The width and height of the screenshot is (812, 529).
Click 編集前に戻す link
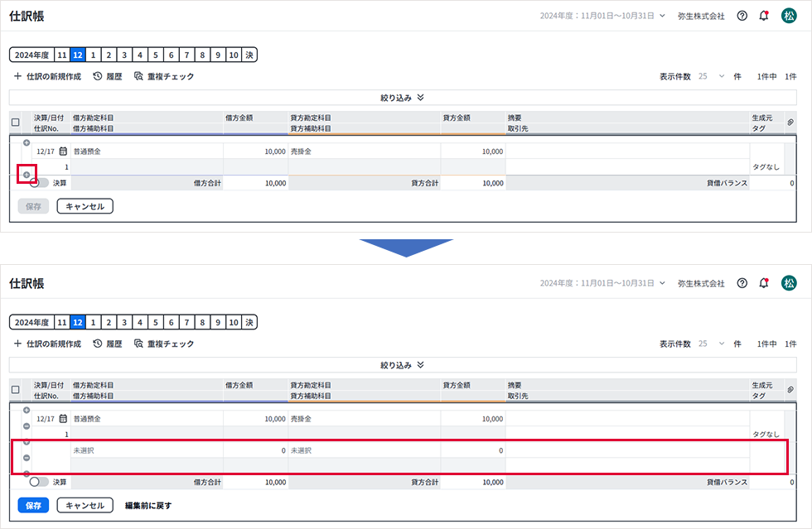148,505
